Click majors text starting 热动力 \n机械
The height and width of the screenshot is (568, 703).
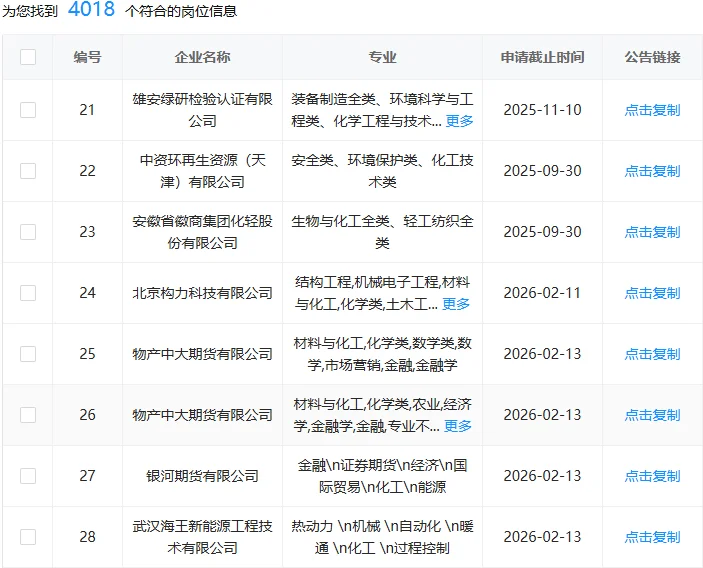tap(382, 537)
